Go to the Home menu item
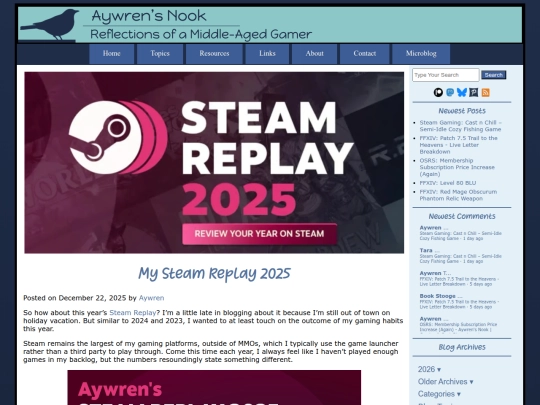This screenshot has height=405, width=540. tap(112, 54)
